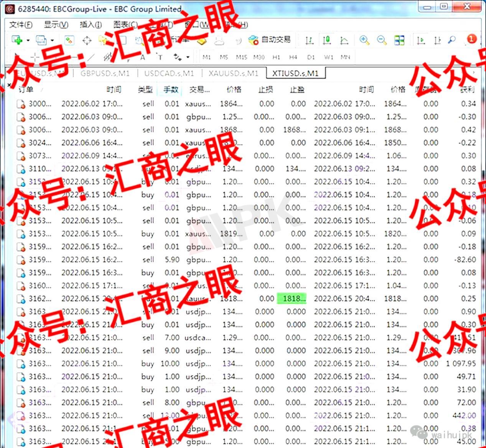
Task: Select order row 3000... icon
Action: 21,104
